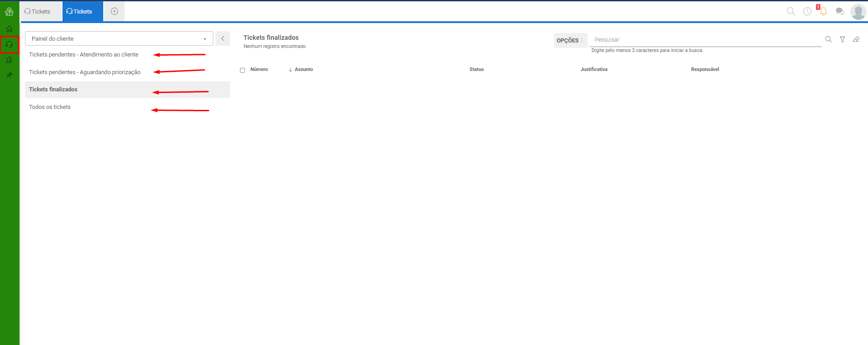Open global search magnifier in top bar
Viewport: 868px width, 345px height.
pos(791,11)
